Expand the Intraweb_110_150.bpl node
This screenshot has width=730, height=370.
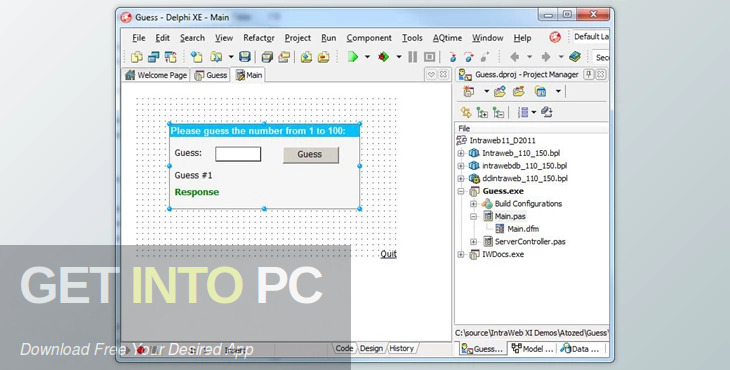[460, 153]
